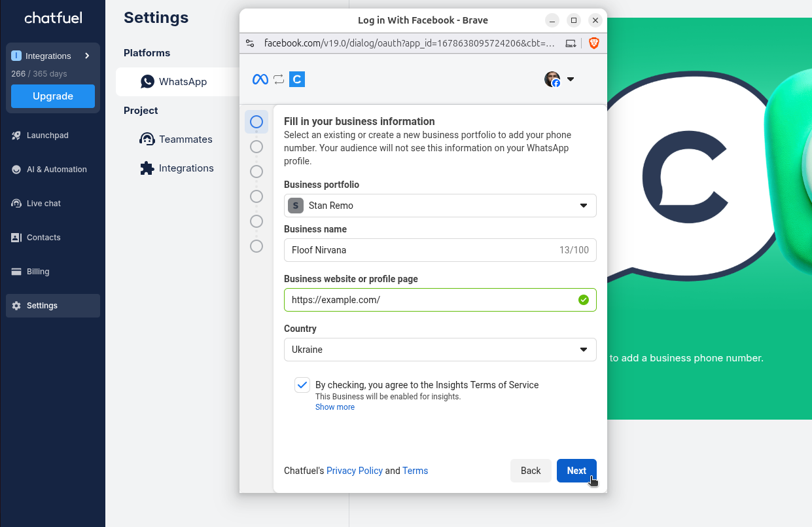Click the Contacts card icon
Image resolution: width=812 pixels, height=527 pixels.
(x=16, y=238)
